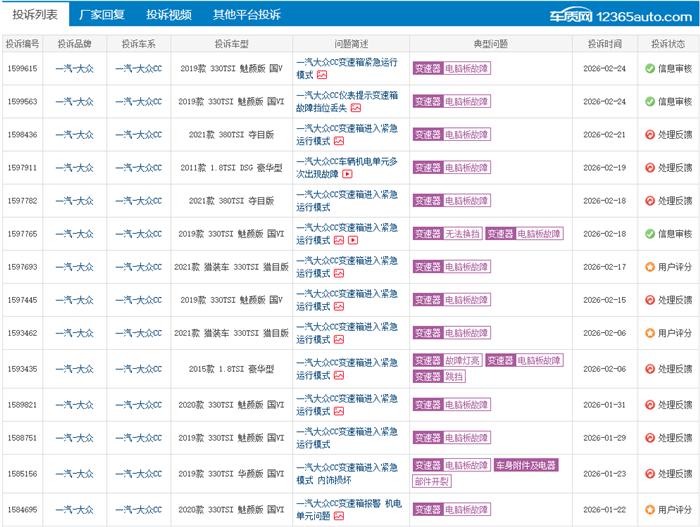Open the 一汽-大众 brand link for complaint 1599615

point(76,69)
